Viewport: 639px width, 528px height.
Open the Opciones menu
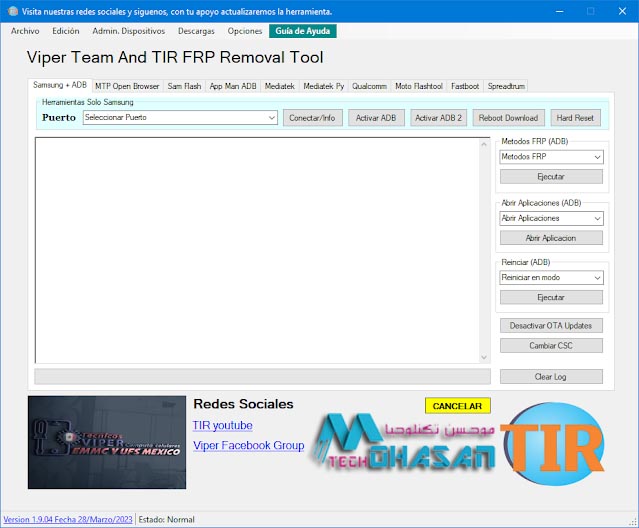point(245,31)
